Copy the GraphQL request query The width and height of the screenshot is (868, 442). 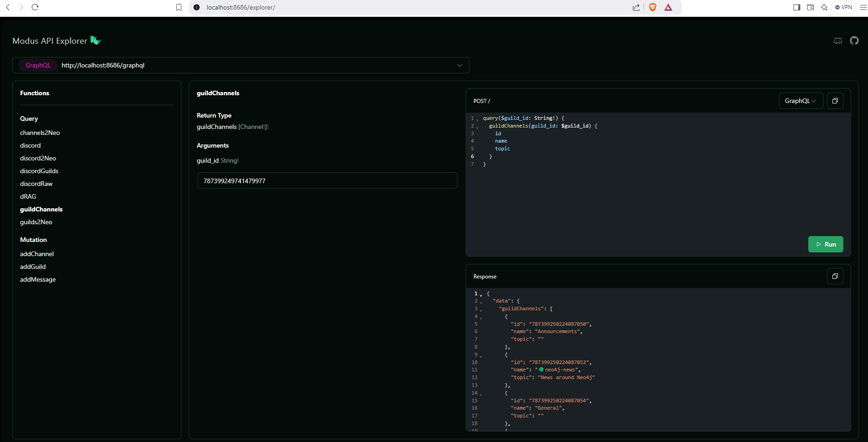point(835,101)
